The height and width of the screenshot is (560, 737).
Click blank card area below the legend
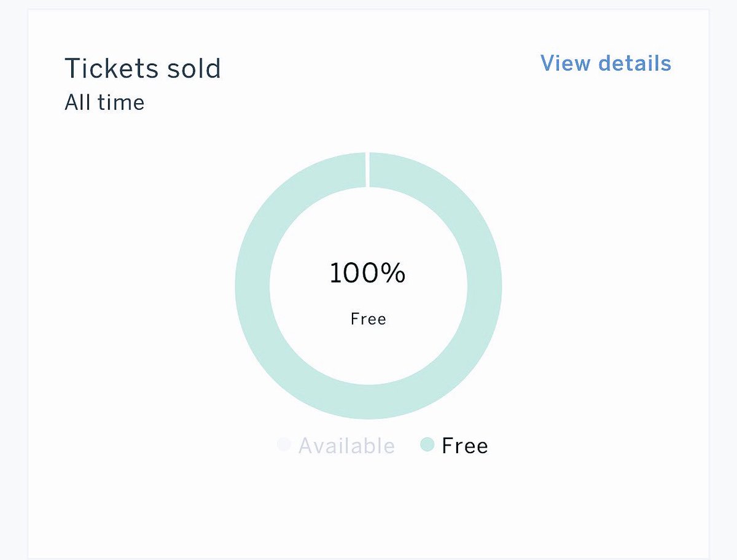[x=368, y=510]
